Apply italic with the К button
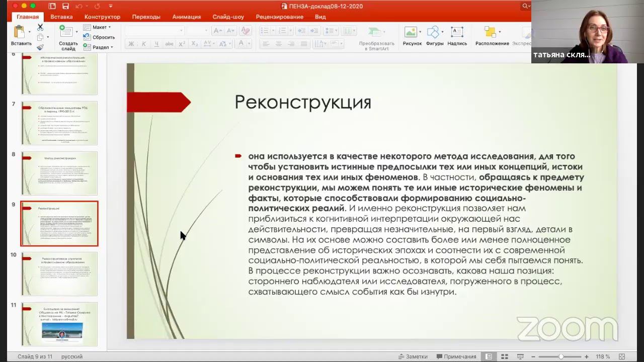Viewport: 644px width, 362px height. tap(144, 44)
